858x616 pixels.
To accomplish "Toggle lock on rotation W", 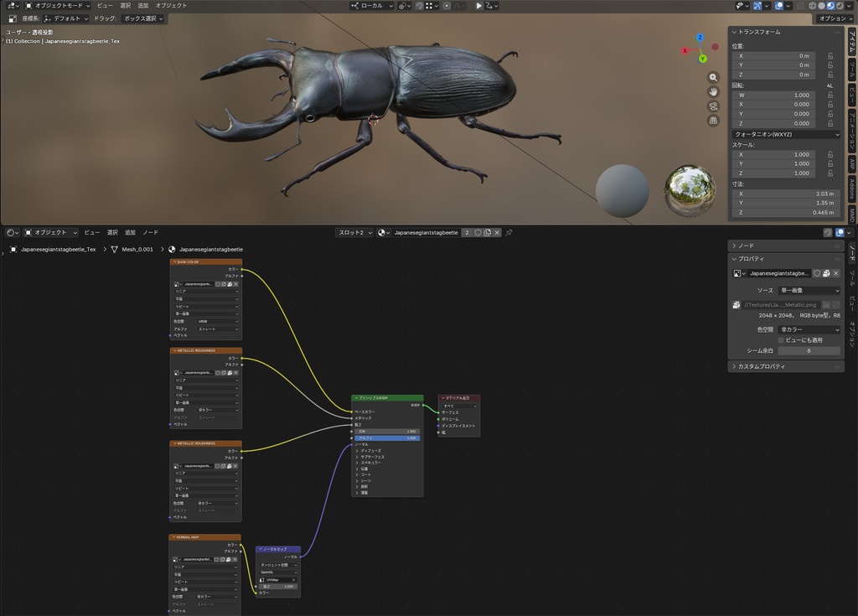I will point(830,95).
